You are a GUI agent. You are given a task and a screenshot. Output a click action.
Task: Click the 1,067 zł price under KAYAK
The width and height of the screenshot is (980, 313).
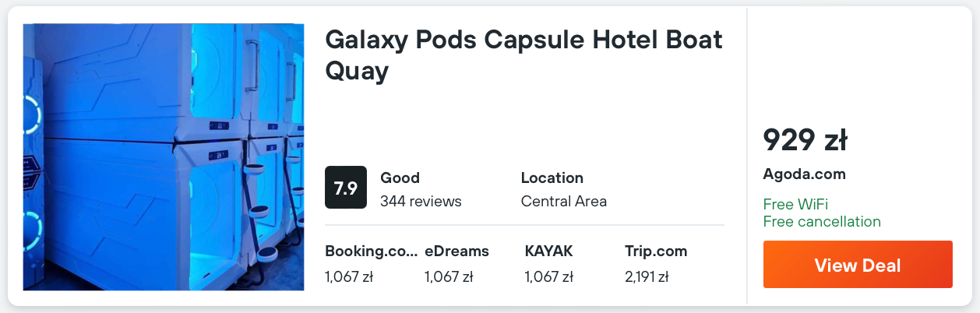coord(548,276)
